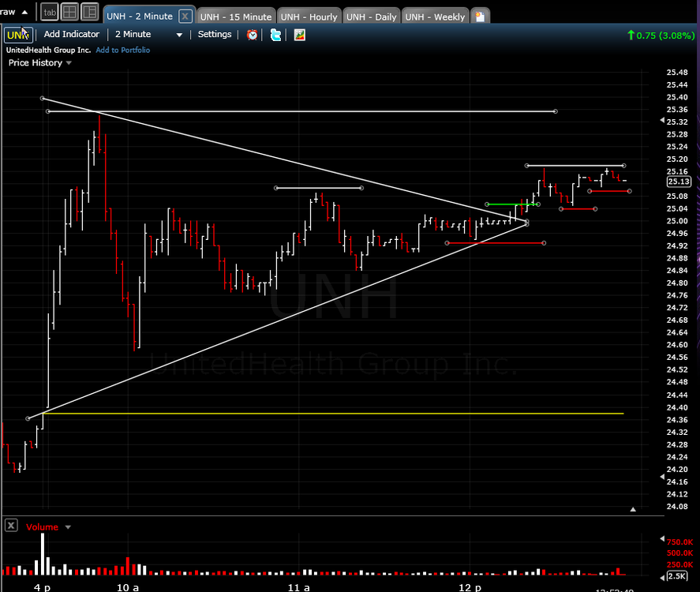Open the 2 Minute interval dropdown

click(x=179, y=35)
